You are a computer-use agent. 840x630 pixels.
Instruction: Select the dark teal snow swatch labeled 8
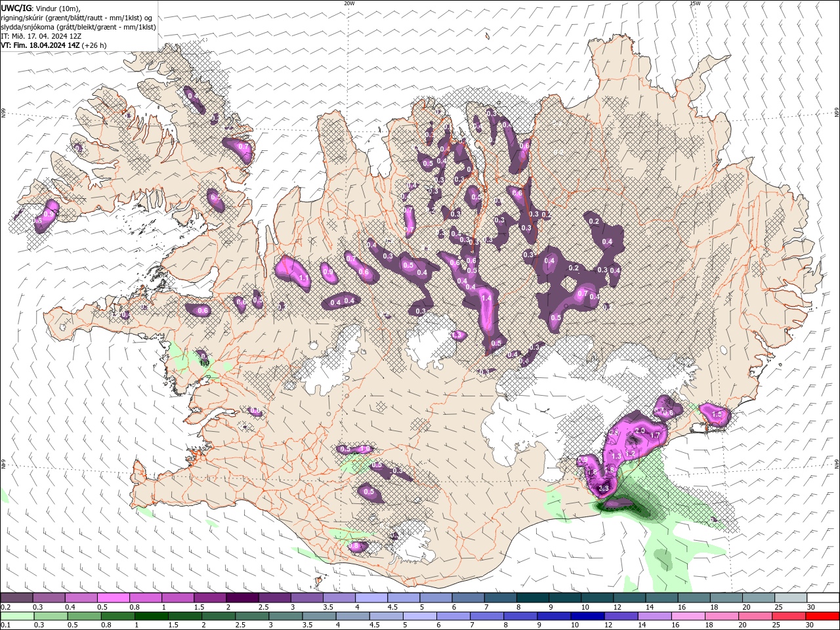pos(533,598)
